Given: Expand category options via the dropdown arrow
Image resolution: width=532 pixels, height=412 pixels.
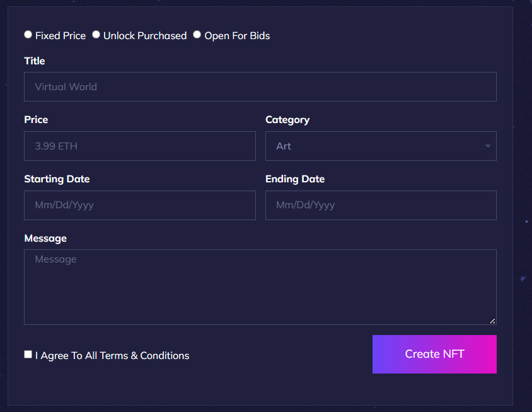Looking at the screenshot, I should click(487, 146).
